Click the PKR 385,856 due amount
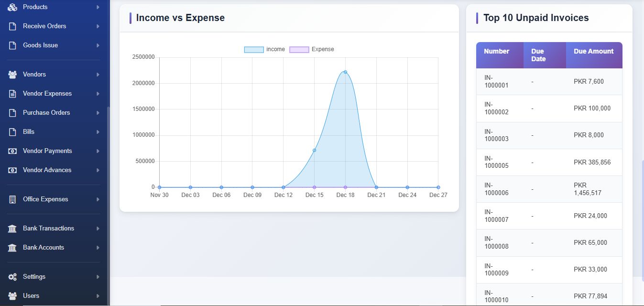The height and width of the screenshot is (306, 644). 592,162
